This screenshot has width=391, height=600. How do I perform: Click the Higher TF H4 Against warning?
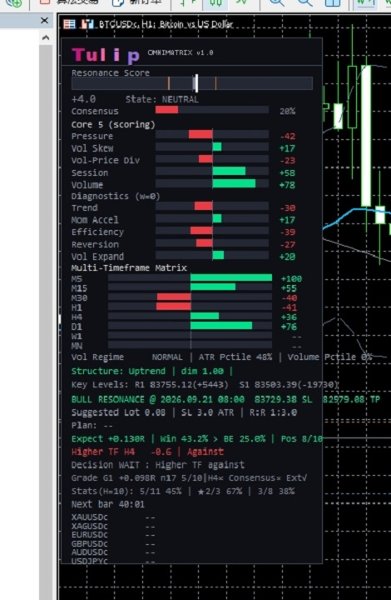(147, 452)
